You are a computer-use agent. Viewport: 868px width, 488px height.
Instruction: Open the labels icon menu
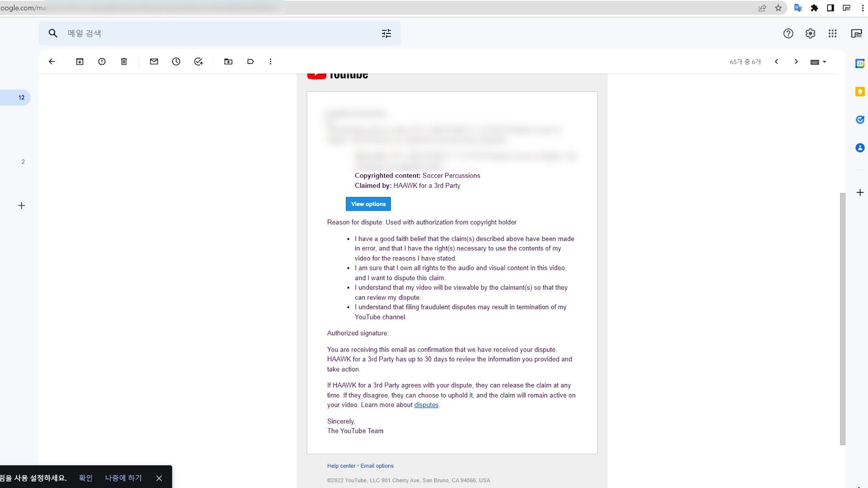[250, 61]
